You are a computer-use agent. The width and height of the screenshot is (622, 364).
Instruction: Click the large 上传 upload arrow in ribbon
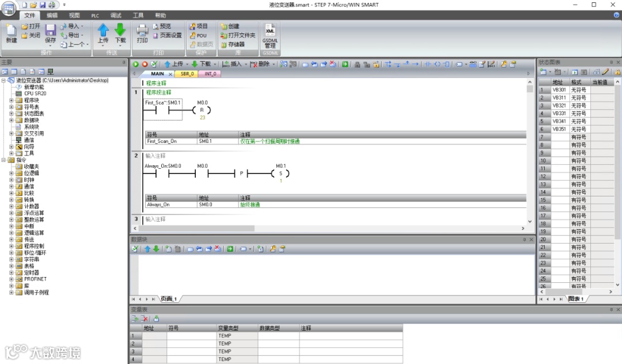point(103,30)
